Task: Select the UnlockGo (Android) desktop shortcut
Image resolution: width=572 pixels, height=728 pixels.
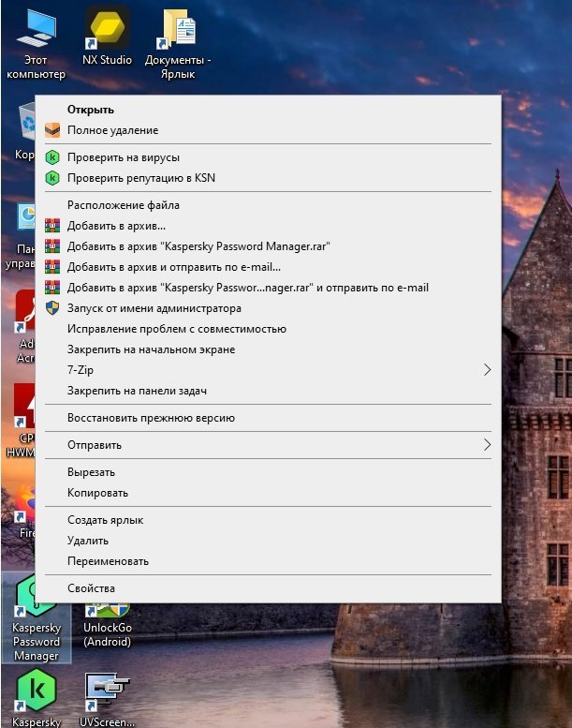Action: [107, 626]
